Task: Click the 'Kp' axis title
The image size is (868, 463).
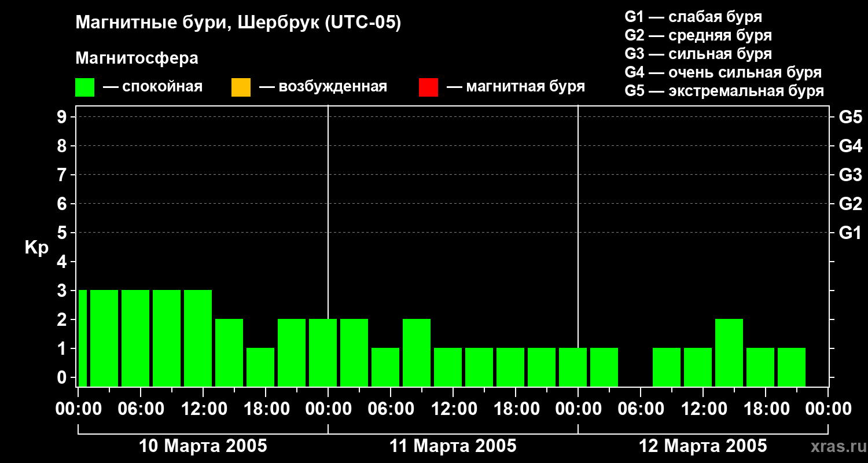Action: point(36,248)
